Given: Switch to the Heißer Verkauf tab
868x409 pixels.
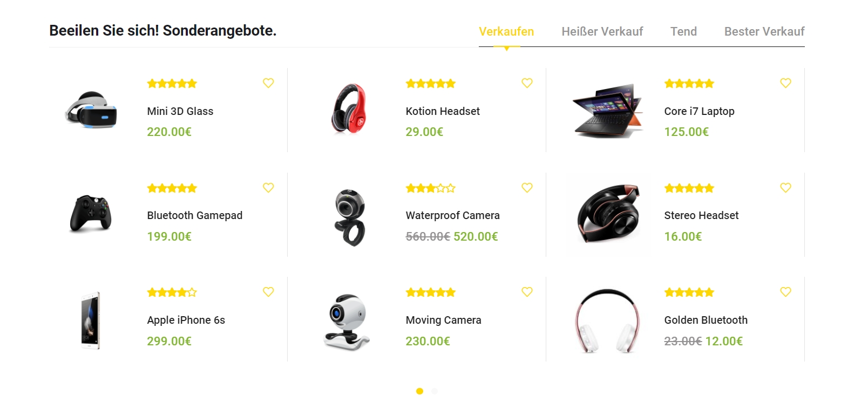Looking at the screenshot, I should (x=602, y=31).
